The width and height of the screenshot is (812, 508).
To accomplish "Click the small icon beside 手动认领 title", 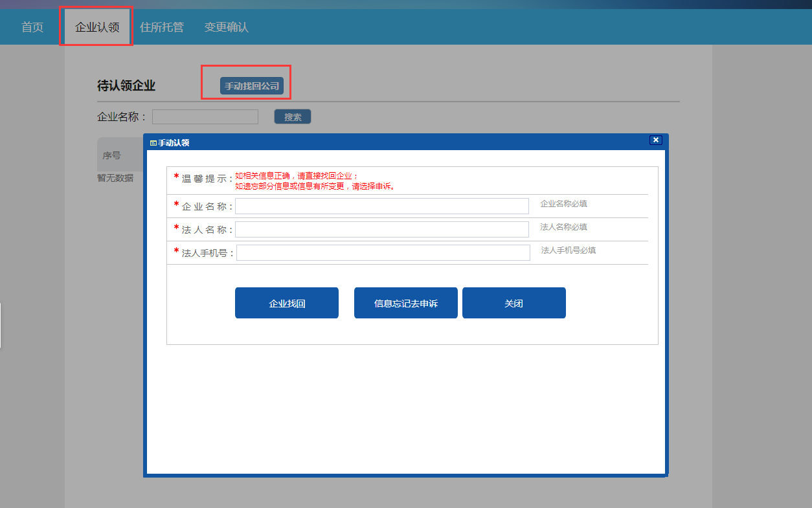I will tap(153, 143).
